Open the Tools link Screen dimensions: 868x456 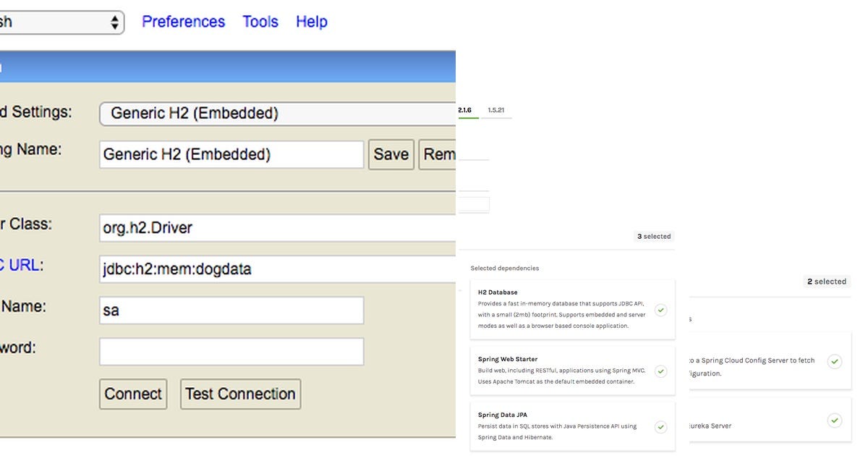click(260, 22)
